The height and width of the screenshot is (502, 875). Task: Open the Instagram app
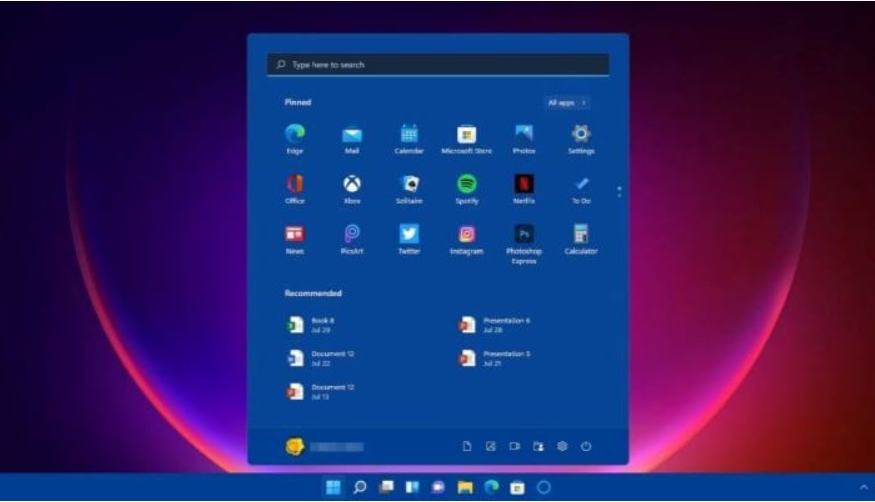coord(467,239)
